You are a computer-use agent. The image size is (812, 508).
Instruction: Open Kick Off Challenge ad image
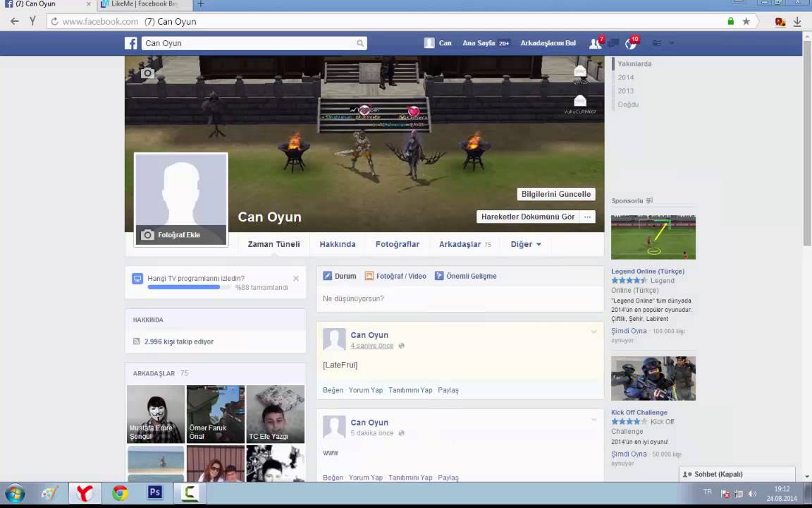(653, 378)
